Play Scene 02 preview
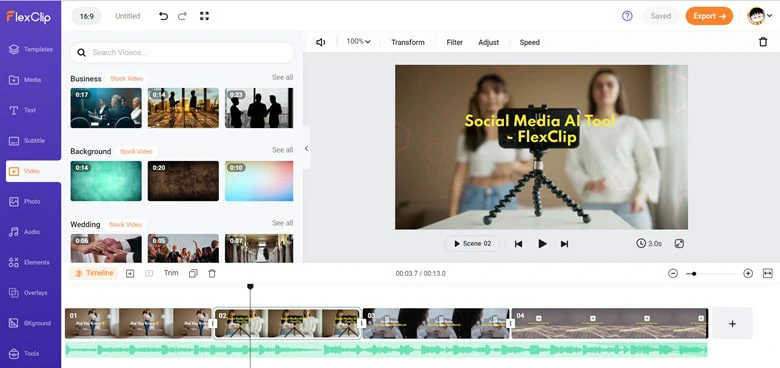The width and height of the screenshot is (780, 368). (472, 244)
